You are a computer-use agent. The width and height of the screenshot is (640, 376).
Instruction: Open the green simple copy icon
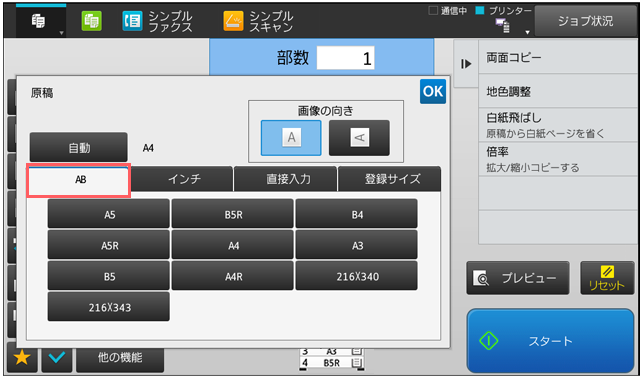tap(91, 21)
